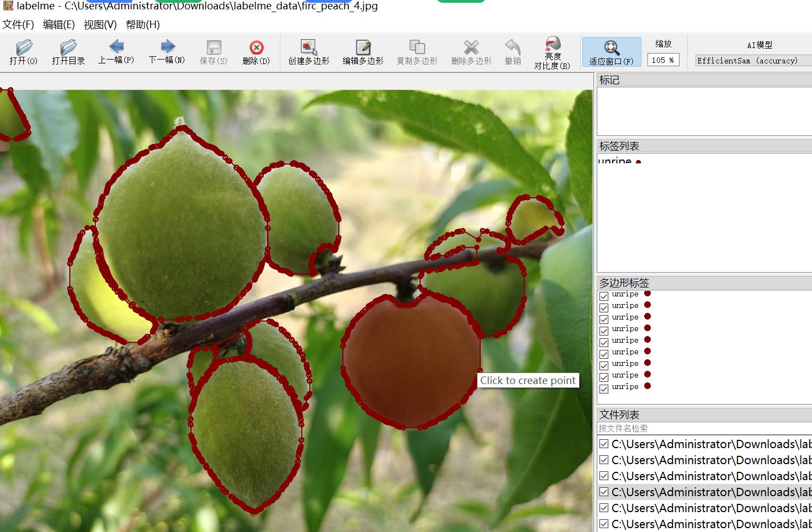Toggle visibility of the last unripe polygon
The width and height of the screenshot is (812, 532).
(604, 389)
